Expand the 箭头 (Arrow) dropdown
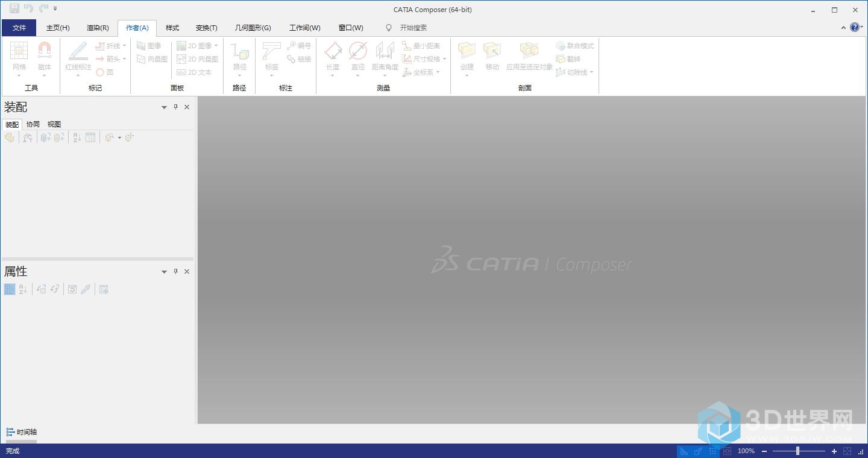Screen dimensions: 868x458 tap(125, 59)
